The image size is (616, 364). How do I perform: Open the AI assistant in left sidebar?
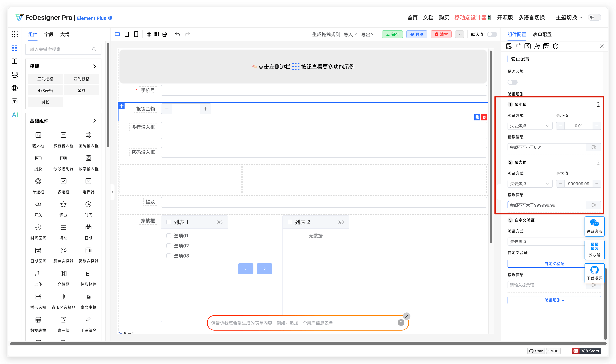tap(15, 115)
